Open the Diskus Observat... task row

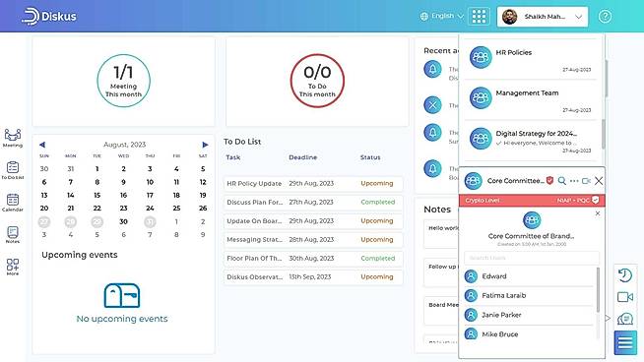click(x=313, y=277)
